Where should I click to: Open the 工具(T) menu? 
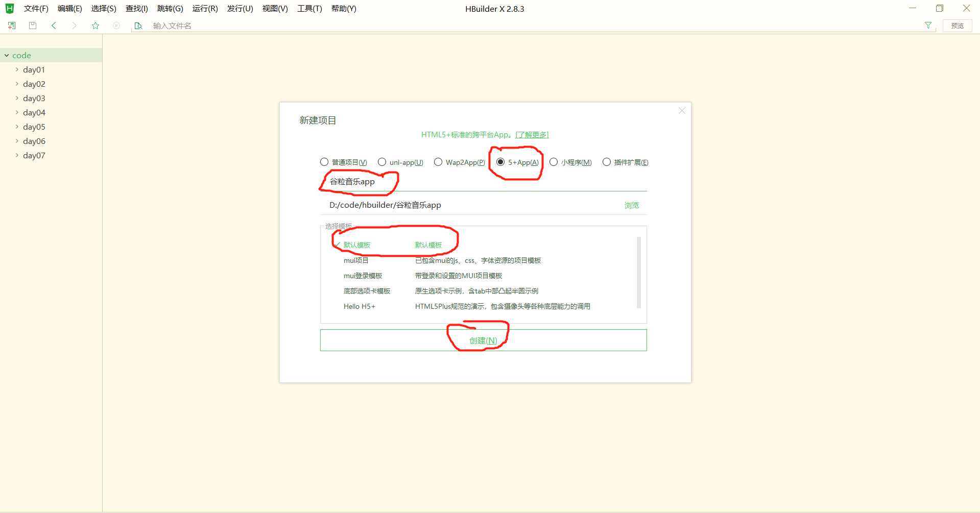(x=309, y=9)
